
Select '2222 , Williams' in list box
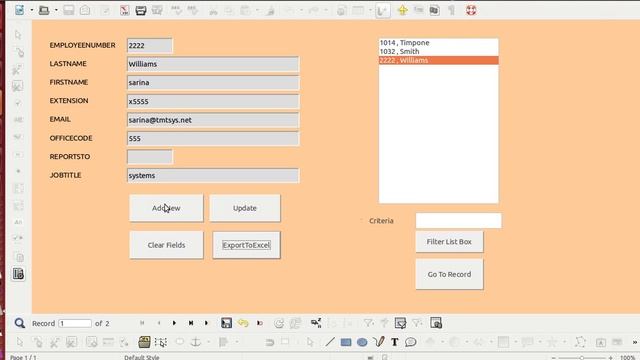pos(438,60)
